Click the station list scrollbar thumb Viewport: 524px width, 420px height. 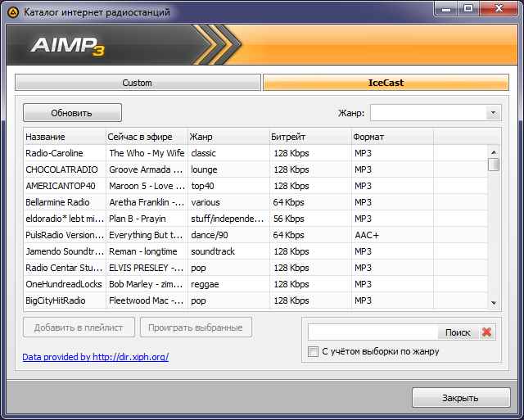[x=494, y=165]
